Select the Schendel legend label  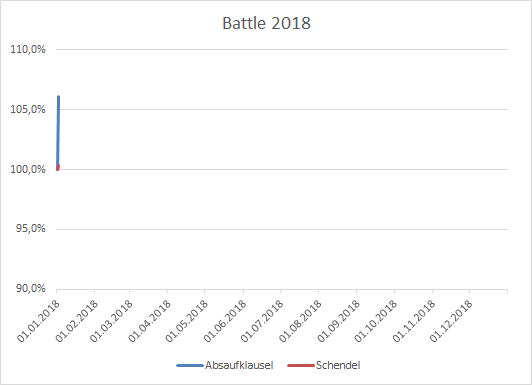(x=338, y=365)
